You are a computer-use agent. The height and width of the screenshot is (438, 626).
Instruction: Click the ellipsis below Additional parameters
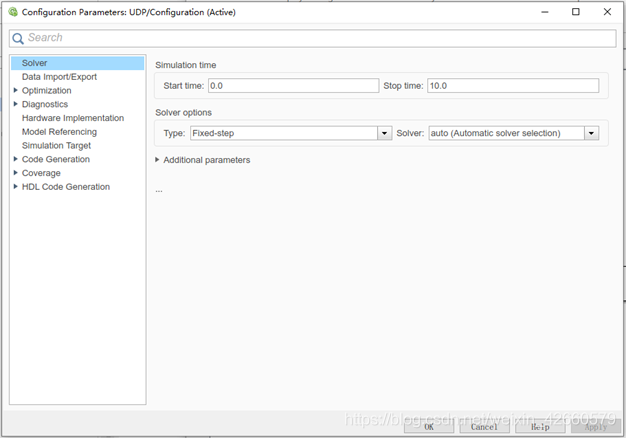[159, 191]
